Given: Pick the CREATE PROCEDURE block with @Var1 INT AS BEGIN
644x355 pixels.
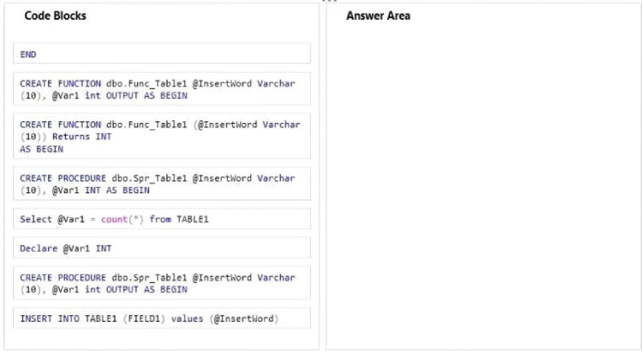Looking at the screenshot, I should 162,184.
